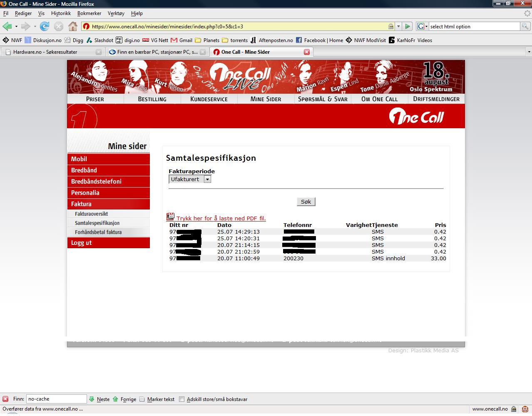Open the VG Nett bookmark
This screenshot has height=416, width=532.
point(155,40)
